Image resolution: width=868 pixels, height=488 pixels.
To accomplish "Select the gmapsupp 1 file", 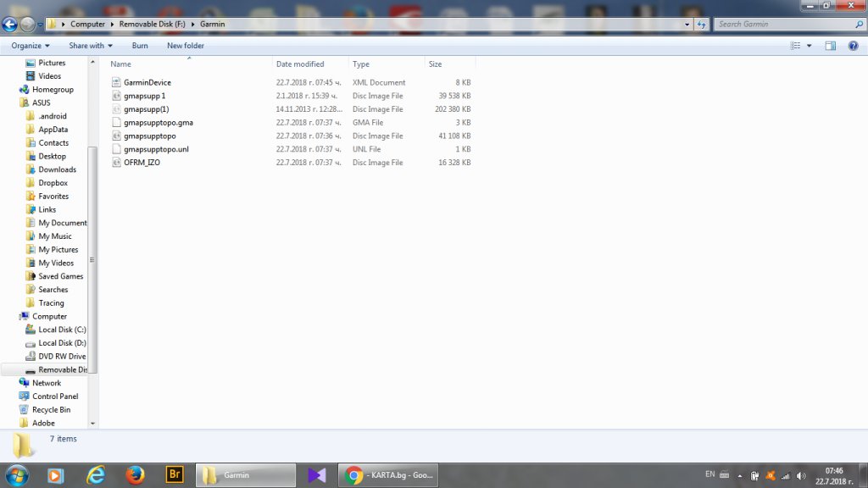I will pos(144,96).
